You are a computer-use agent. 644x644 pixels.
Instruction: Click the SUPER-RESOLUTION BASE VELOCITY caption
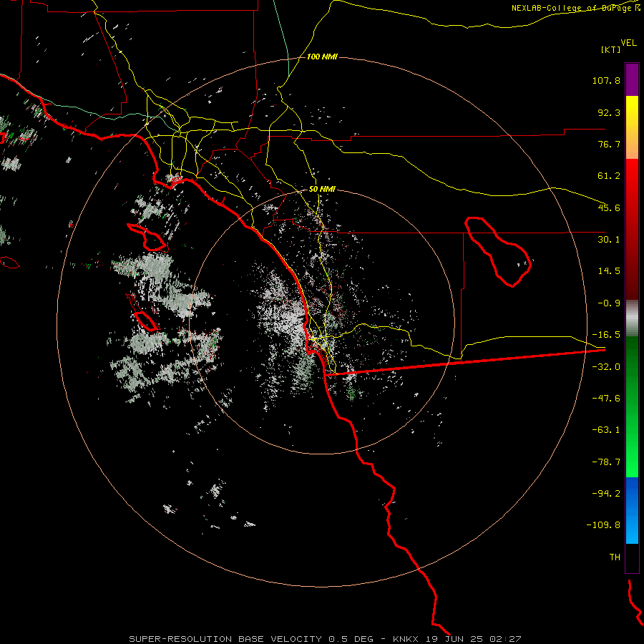[x=225, y=639]
